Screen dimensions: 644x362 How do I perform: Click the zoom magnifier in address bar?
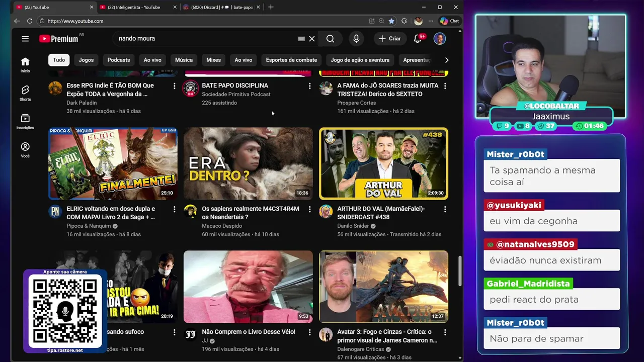pyautogui.click(x=381, y=21)
